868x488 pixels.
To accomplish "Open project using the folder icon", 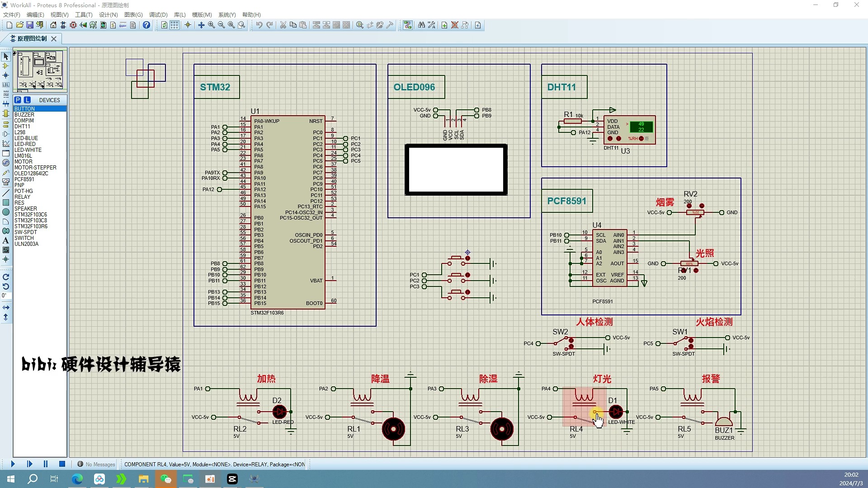I will coord(19,25).
